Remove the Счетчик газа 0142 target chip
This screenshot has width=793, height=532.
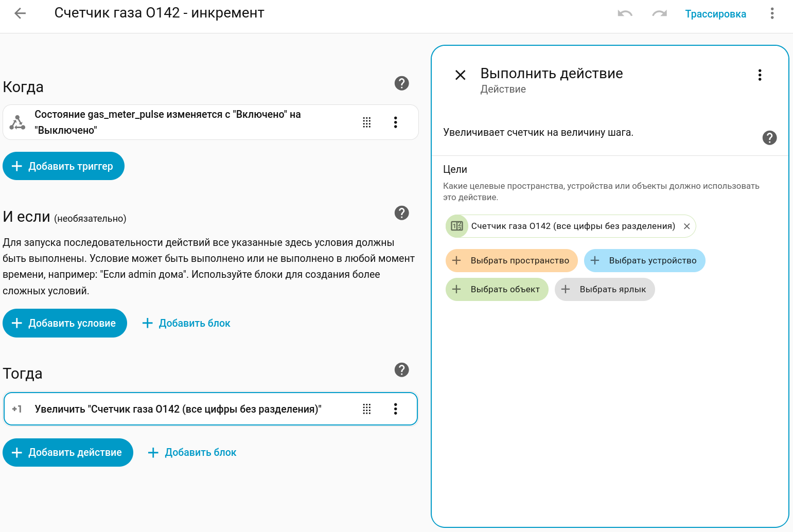[x=686, y=226]
